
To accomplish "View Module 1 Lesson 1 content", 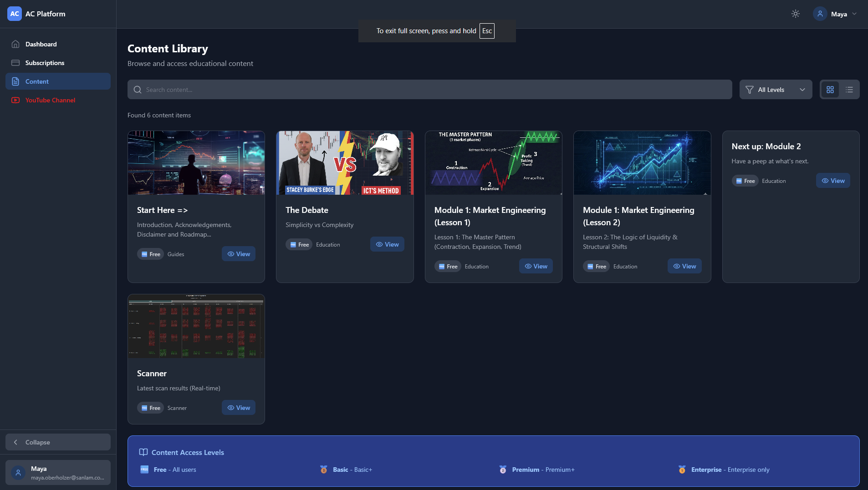I will pyautogui.click(x=536, y=266).
